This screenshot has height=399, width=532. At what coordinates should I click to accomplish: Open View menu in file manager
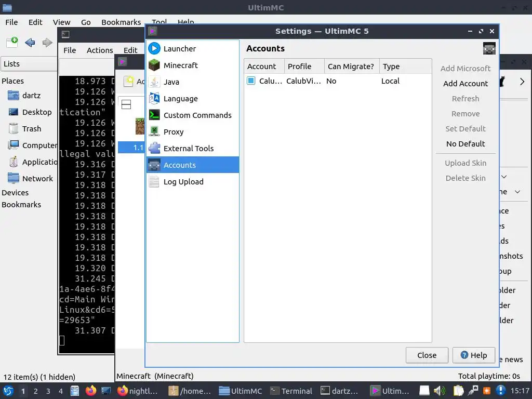(61, 22)
